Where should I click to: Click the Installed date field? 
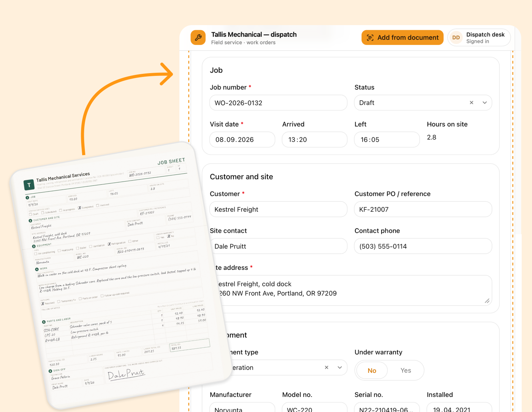[x=459, y=407]
